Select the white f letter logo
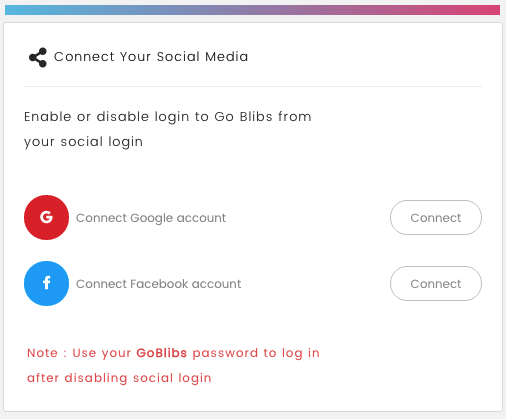 point(47,283)
